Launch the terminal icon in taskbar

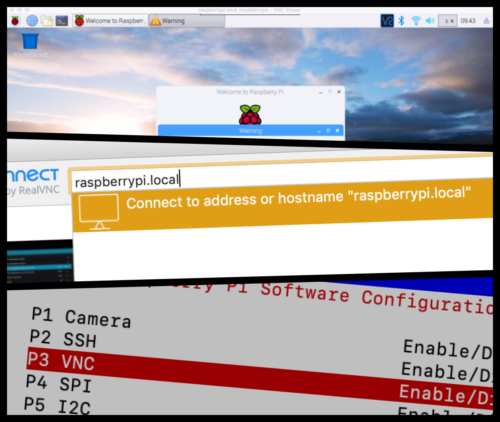(x=62, y=21)
